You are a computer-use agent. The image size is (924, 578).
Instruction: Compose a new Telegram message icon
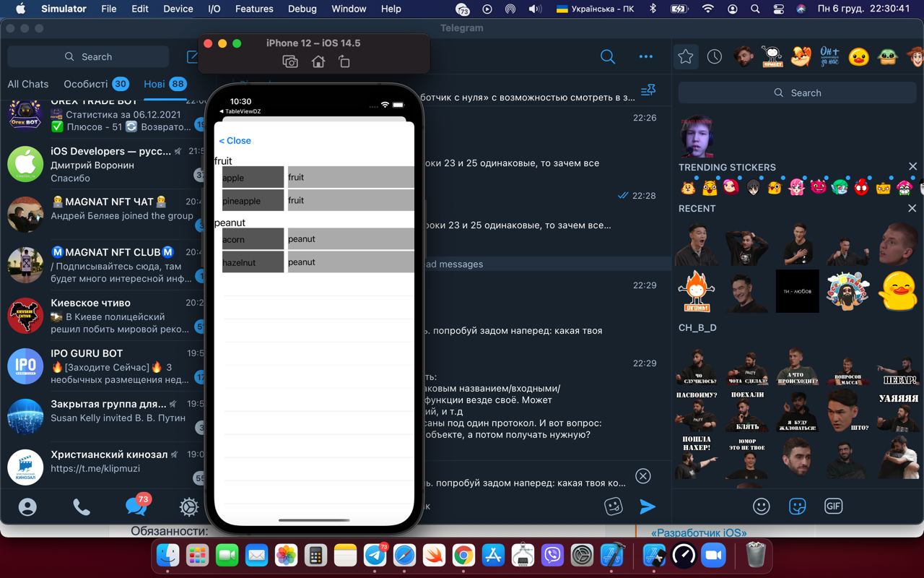pos(193,56)
